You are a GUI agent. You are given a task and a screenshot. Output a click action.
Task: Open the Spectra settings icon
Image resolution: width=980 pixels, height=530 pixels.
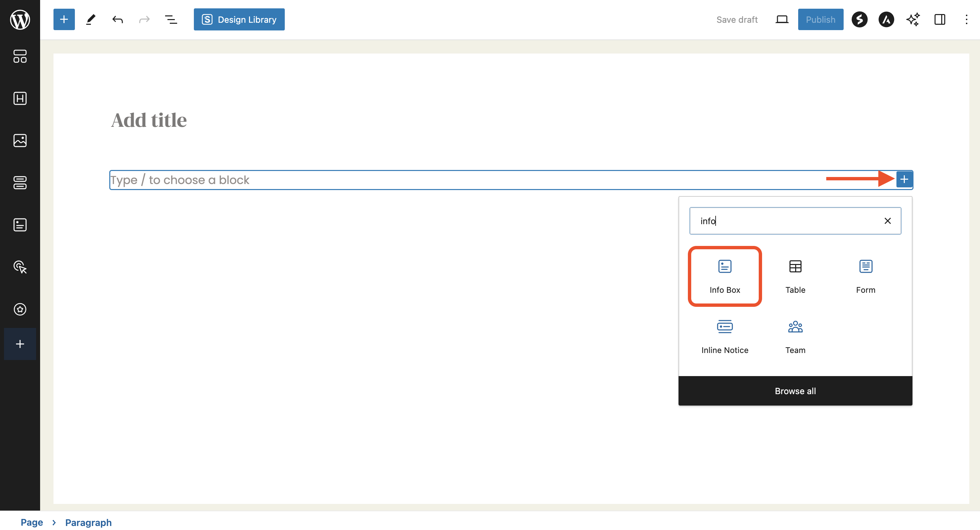tap(859, 19)
